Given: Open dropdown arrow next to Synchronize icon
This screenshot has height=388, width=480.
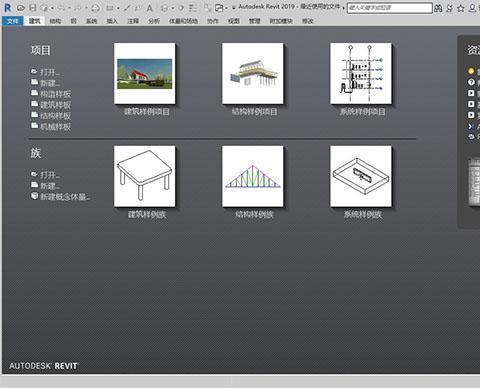Looking at the screenshot, I should click(52, 8).
